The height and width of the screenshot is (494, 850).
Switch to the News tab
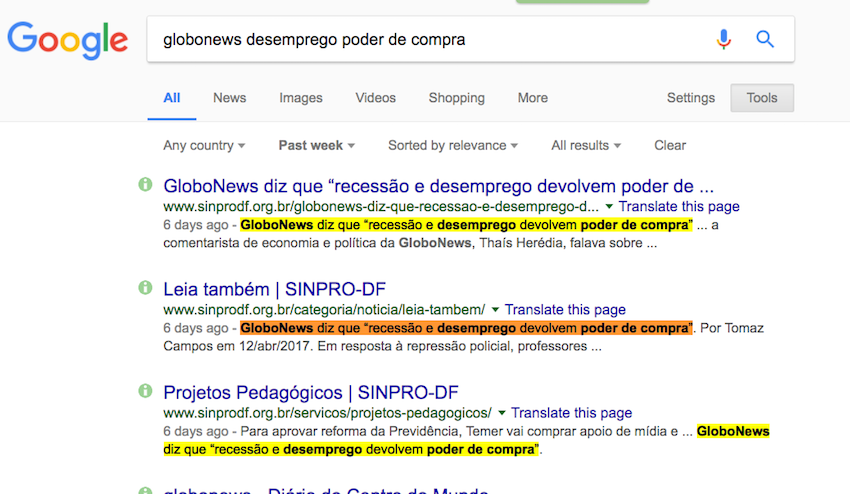[x=229, y=98]
